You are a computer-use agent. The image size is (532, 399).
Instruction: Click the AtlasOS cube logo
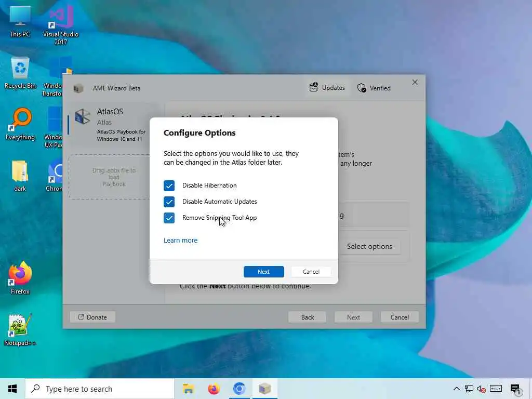click(83, 117)
